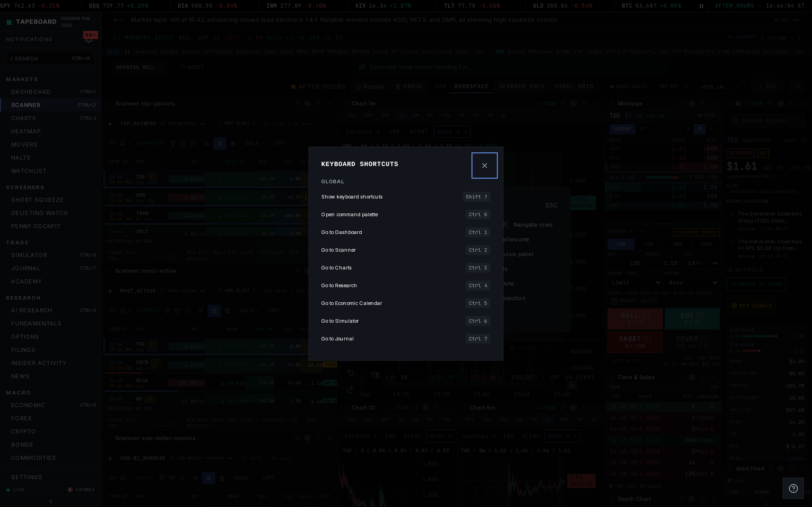Image resolution: width=812 pixels, height=507 pixels.
Task: Click the filter icon in top-gainers toolbar
Action: click(173, 143)
